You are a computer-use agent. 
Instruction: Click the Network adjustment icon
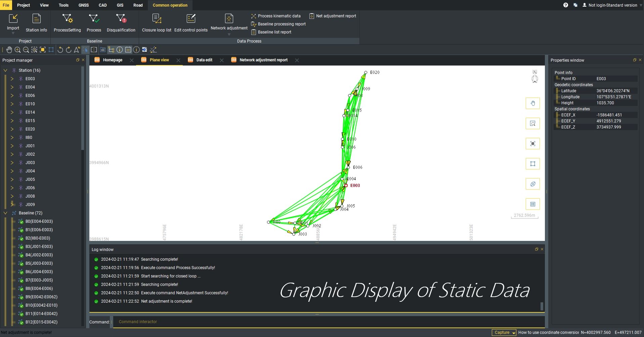[x=229, y=19]
